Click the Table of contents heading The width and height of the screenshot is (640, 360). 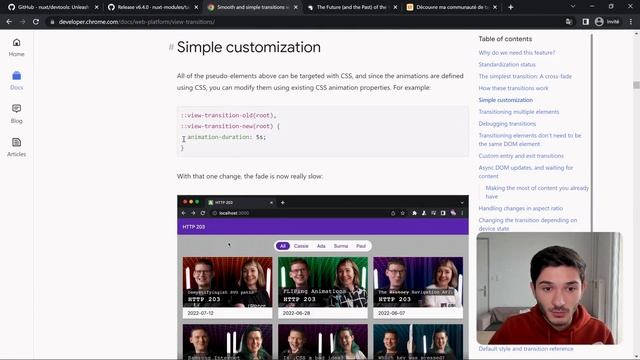pyautogui.click(x=505, y=39)
